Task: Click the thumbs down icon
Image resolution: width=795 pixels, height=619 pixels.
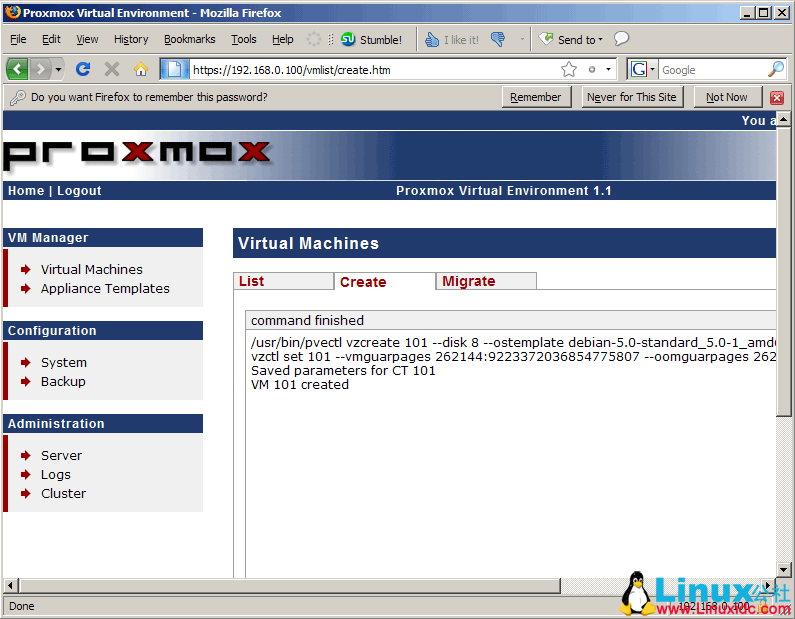Action: coord(498,40)
